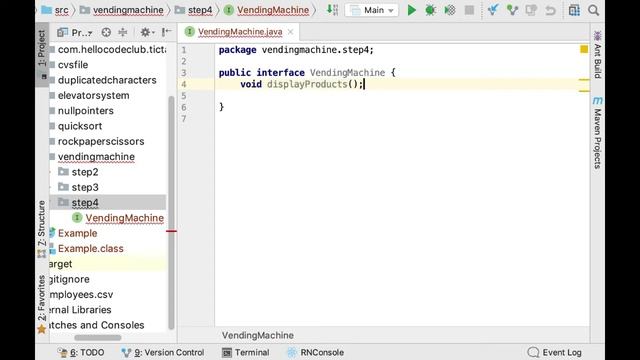
Task: Start debugging with the bug icon
Action: click(430, 10)
